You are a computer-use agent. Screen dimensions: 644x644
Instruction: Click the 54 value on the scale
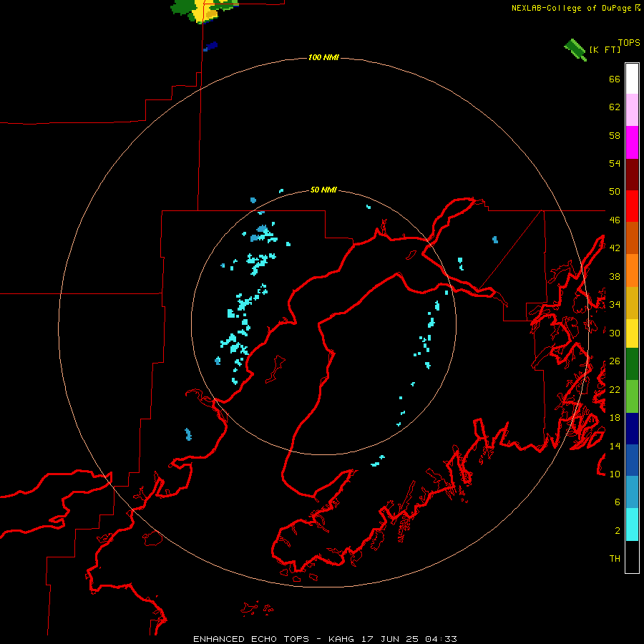[615, 163]
